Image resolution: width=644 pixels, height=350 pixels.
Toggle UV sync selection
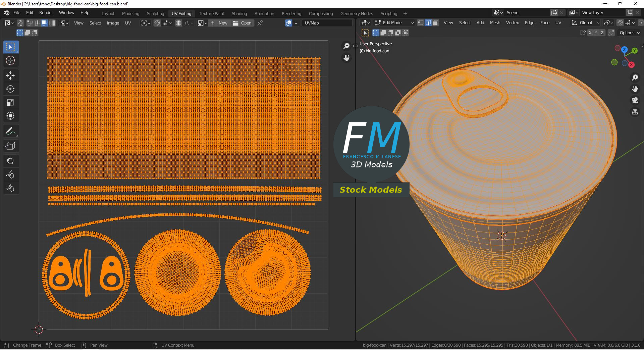click(x=20, y=23)
